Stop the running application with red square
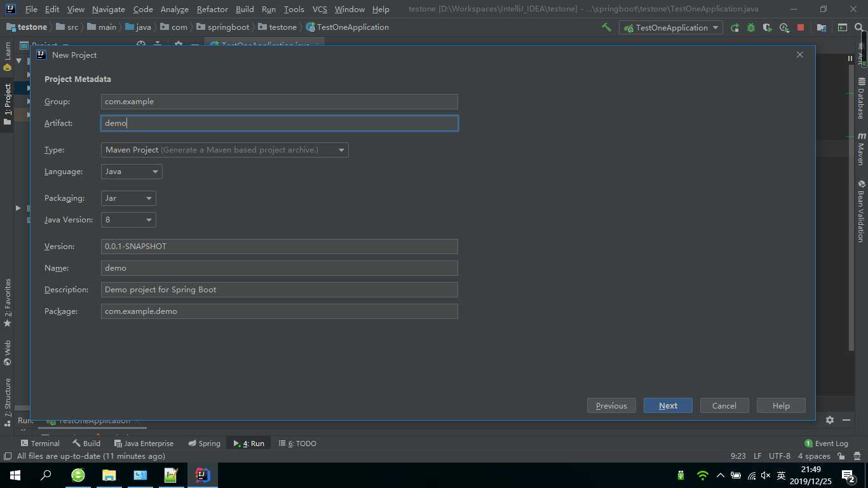Viewport: 868px width, 488px height. tap(801, 27)
